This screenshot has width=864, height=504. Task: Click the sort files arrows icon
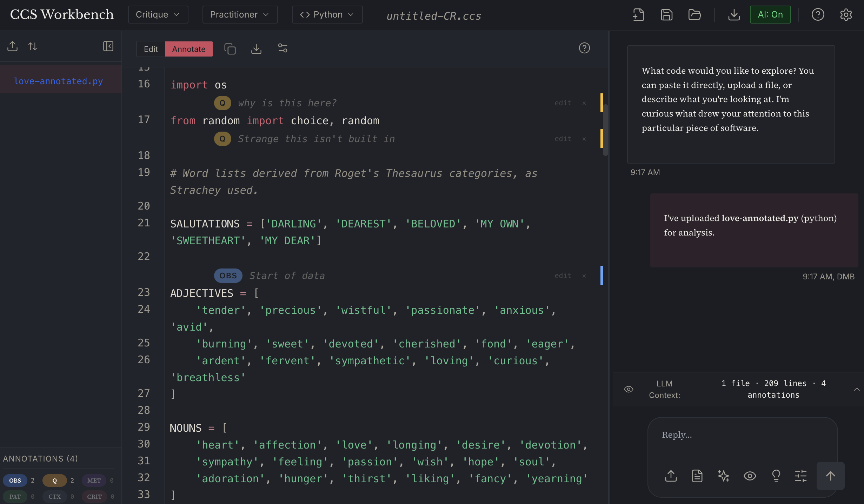point(33,46)
